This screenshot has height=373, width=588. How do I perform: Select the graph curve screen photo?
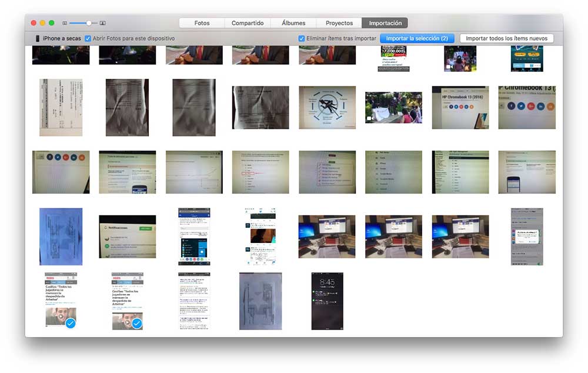point(194,172)
